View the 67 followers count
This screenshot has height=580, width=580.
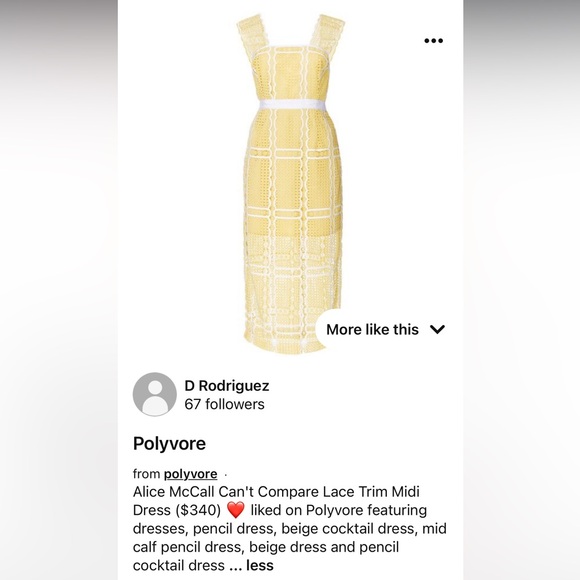pos(225,404)
